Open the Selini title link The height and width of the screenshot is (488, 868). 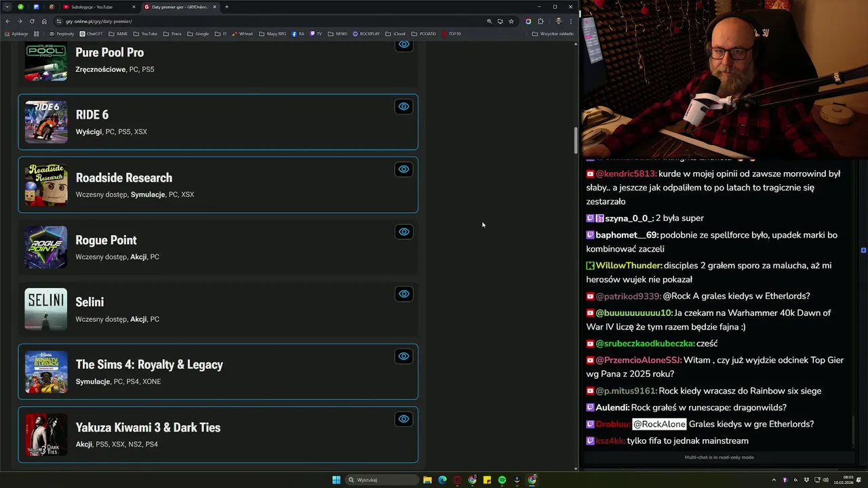point(90,302)
